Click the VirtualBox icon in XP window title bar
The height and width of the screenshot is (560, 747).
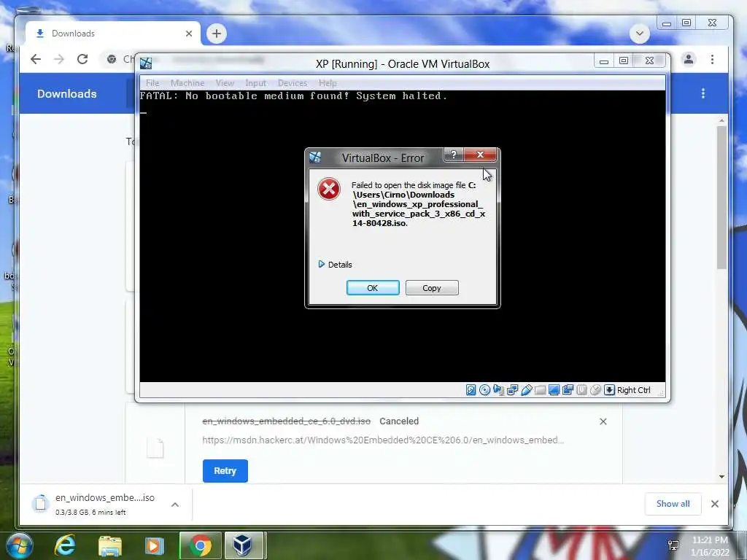(x=146, y=63)
